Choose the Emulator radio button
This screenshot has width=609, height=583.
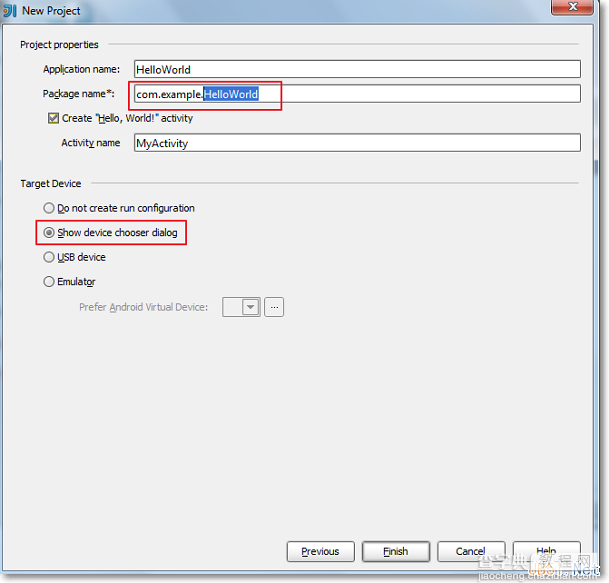[x=49, y=282]
